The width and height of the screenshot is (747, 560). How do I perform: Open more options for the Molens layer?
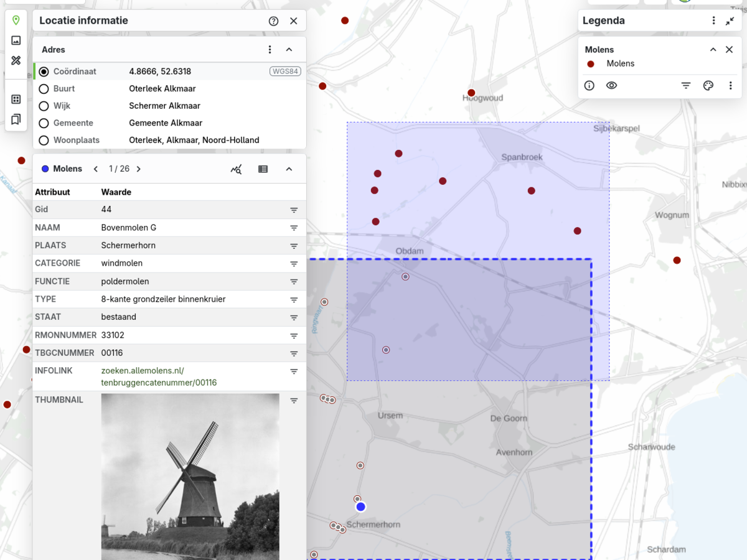pyautogui.click(x=731, y=86)
